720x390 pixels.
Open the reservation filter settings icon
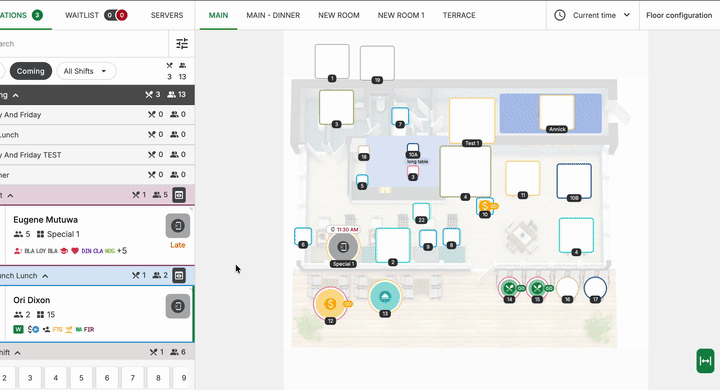pos(182,44)
